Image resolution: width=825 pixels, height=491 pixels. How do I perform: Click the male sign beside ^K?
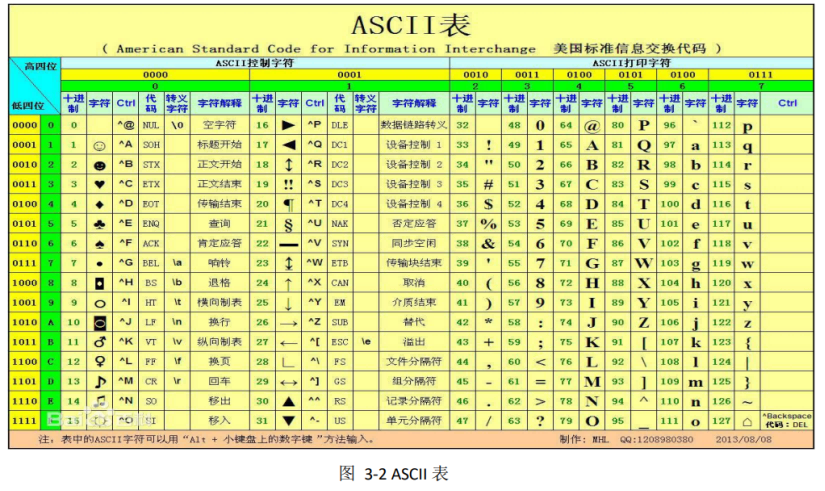coord(99,342)
